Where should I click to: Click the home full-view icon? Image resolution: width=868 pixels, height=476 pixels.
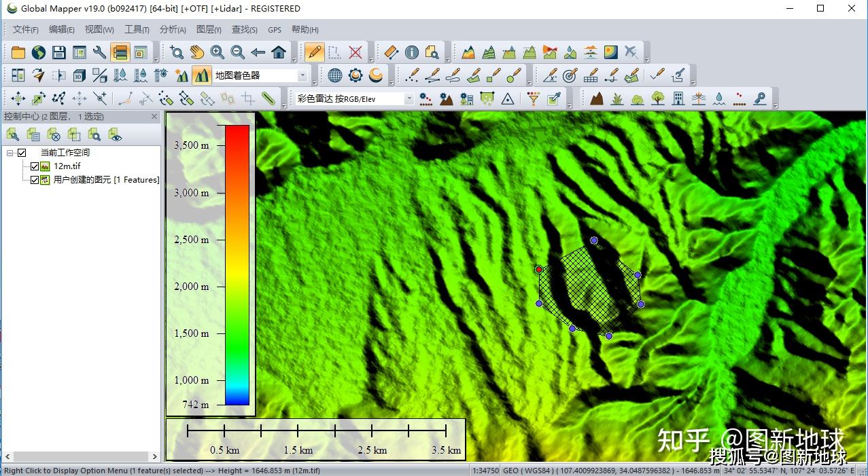coord(279,52)
